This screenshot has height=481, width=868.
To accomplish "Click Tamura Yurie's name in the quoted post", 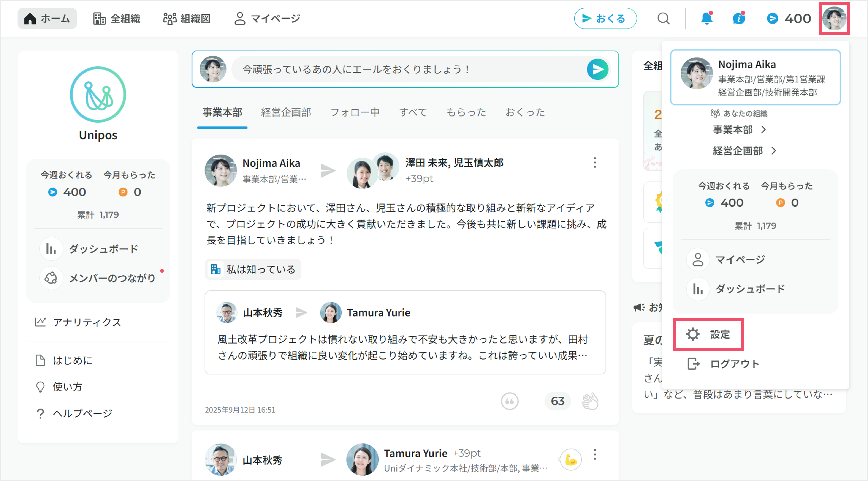I will [x=379, y=313].
